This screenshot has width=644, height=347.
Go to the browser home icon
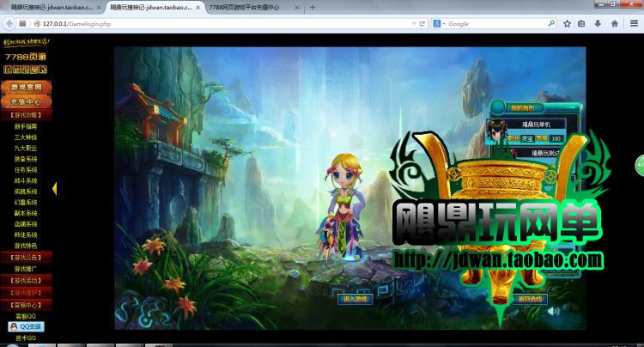tap(614, 23)
